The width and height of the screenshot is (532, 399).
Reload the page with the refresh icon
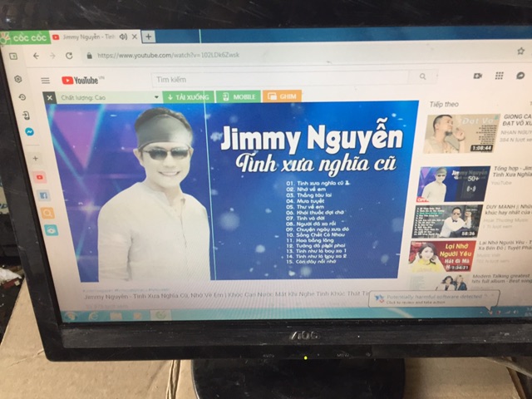pos(70,56)
